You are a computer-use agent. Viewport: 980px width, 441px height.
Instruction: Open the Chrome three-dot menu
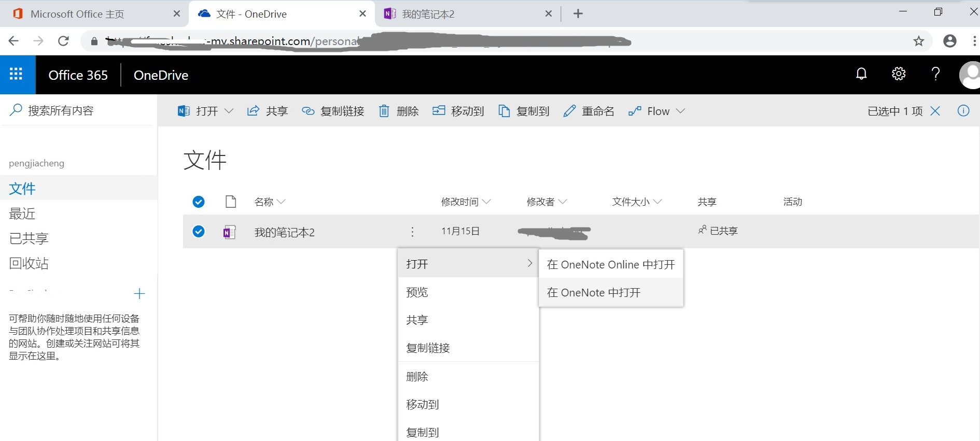(975, 41)
